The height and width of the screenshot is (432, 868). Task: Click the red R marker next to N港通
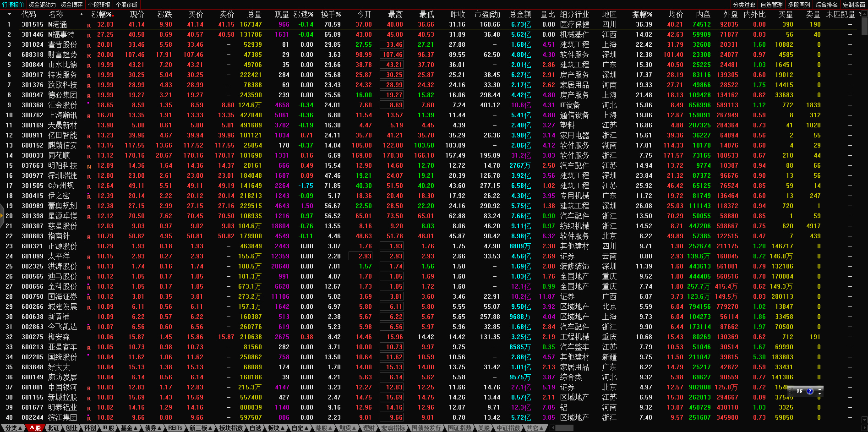point(89,25)
